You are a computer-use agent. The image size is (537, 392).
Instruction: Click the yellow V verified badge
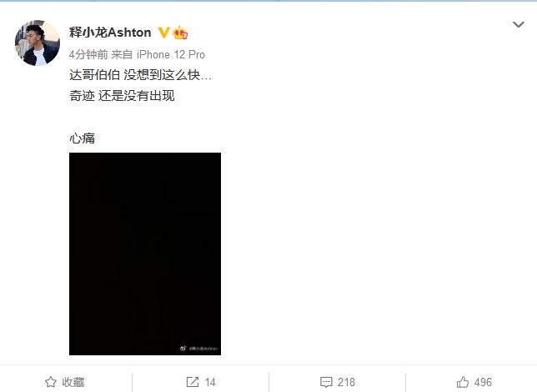tap(163, 33)
